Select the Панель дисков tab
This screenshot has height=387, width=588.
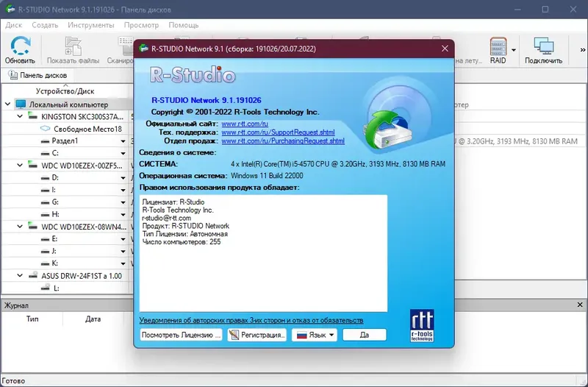pyautogui.click(x=38, y=75)
